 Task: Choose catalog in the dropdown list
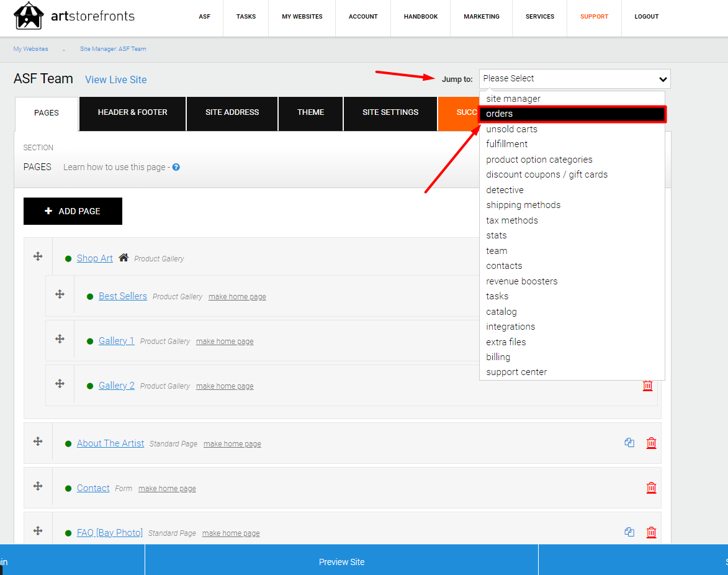(x=572, y=312)
